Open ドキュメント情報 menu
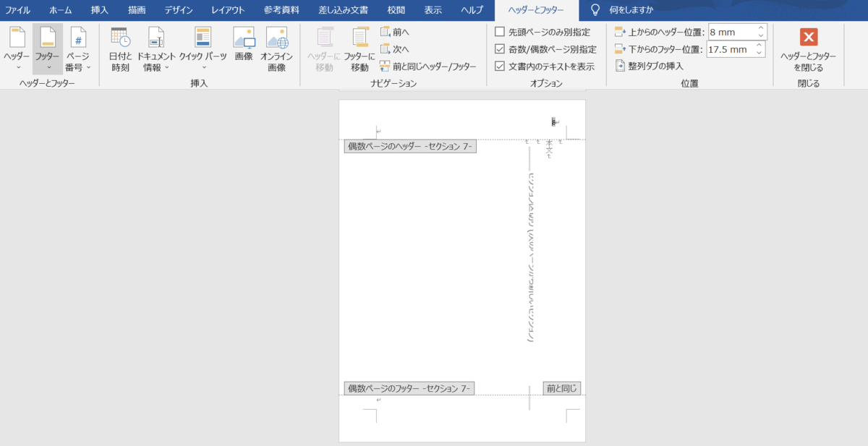The image size is (868, 446). [156, 48]
